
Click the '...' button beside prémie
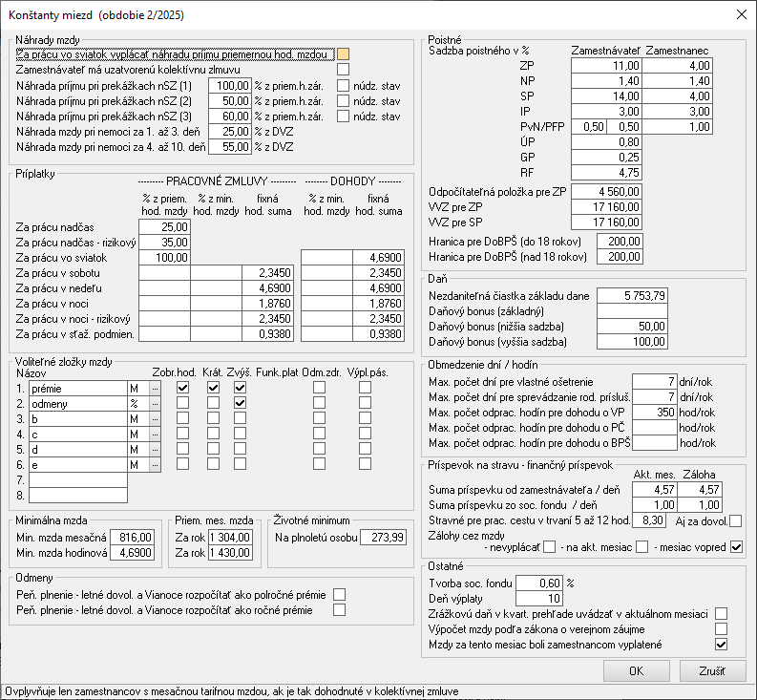[155, 389]
